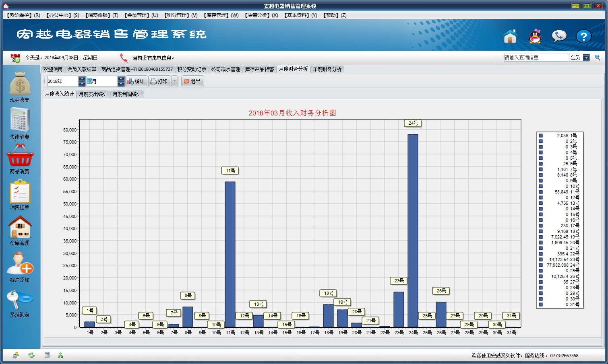
Task: Click the 请输入查询信息 search field
Action: [x=536, y=58]
